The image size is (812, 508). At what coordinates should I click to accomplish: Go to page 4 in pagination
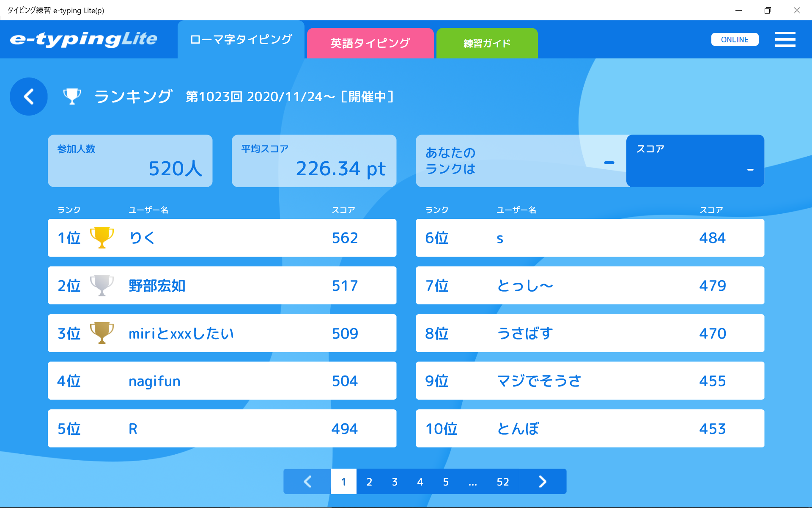pos(420,481)
